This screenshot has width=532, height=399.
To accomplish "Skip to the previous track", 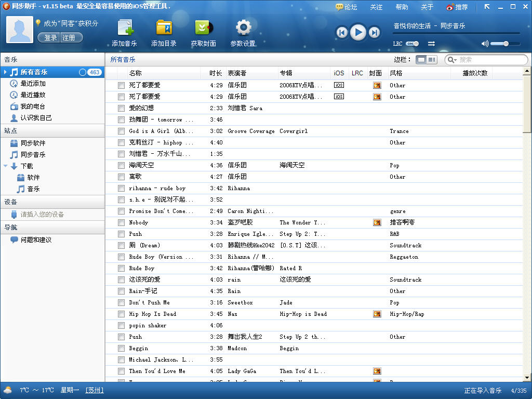I will (342, 33).
